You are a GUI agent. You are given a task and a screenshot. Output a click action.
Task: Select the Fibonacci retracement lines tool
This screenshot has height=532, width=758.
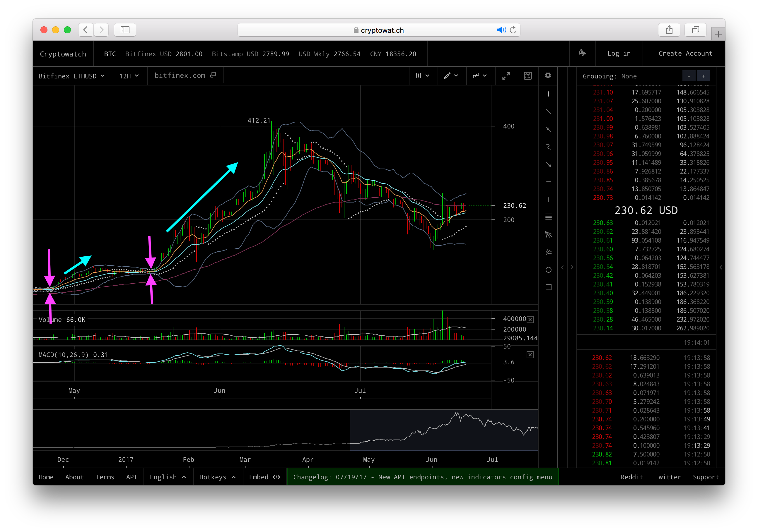click(548, 217)
